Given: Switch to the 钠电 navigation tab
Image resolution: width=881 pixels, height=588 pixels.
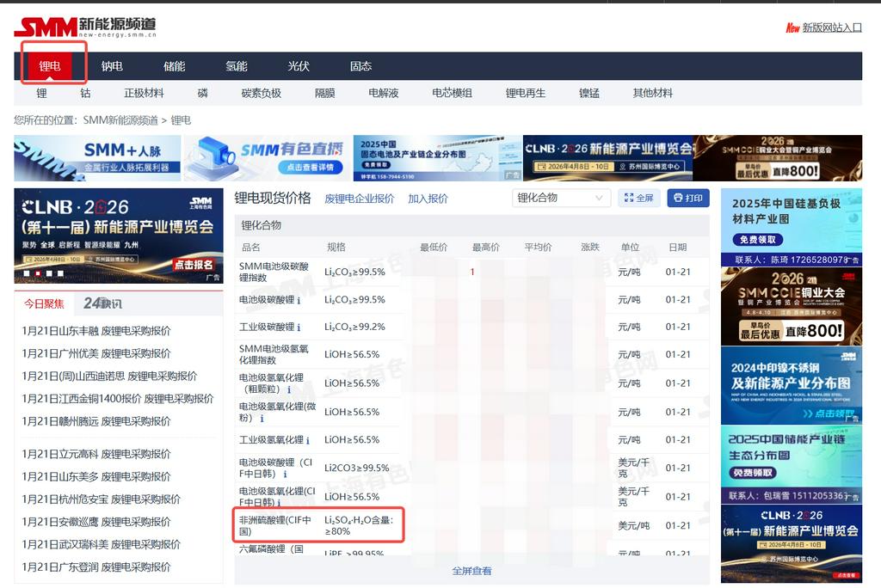Looking at the screenshot, I should point(112,66).
